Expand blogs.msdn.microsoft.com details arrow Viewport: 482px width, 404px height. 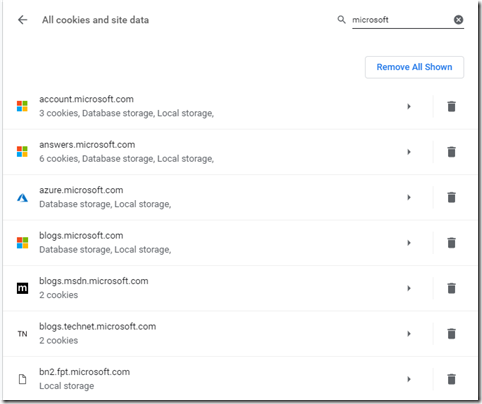click(409, 288)
